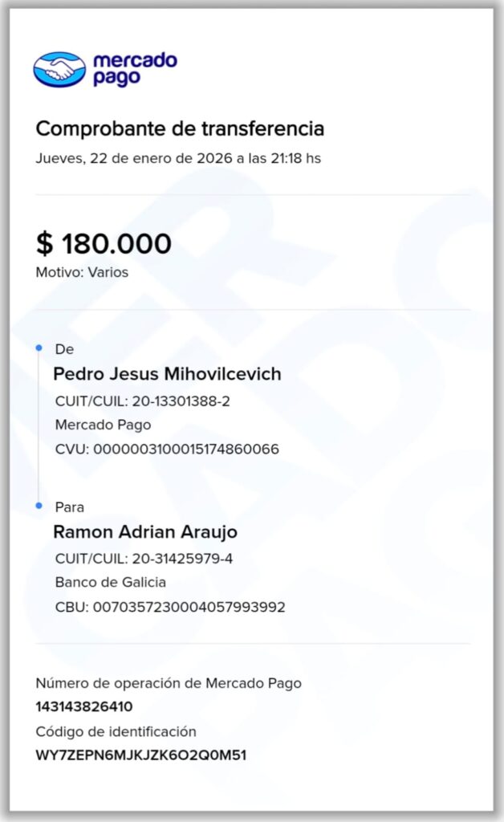Select operation number 143143826410

[84, 707]
